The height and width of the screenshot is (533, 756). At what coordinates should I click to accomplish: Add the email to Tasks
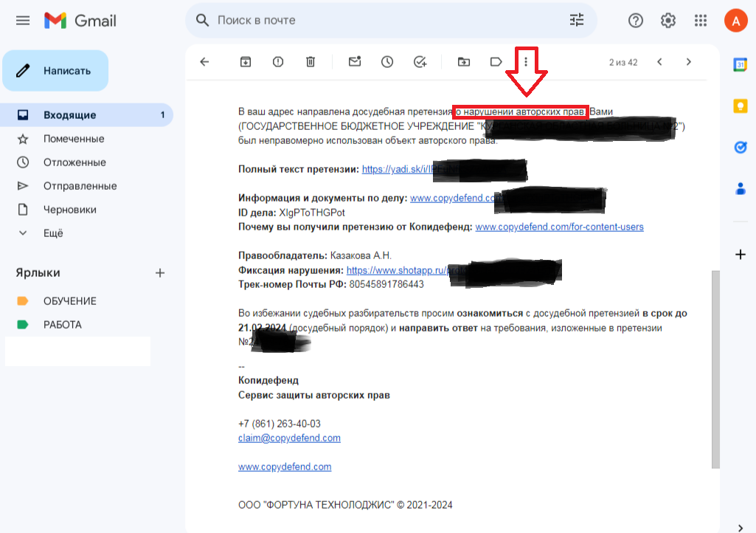(420, 62)
